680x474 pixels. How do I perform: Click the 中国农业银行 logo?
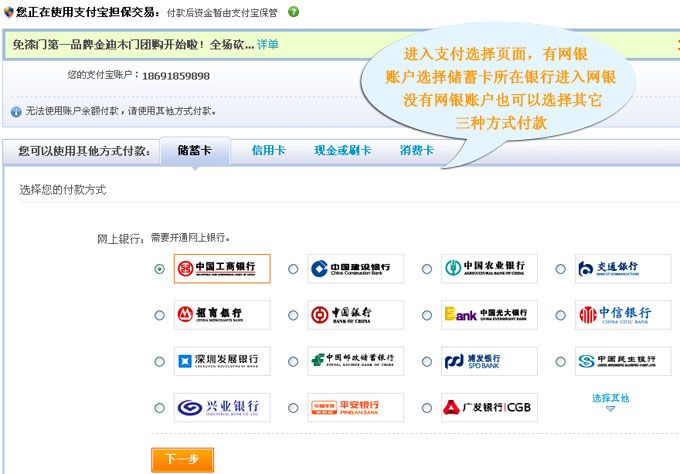(489, 269)
